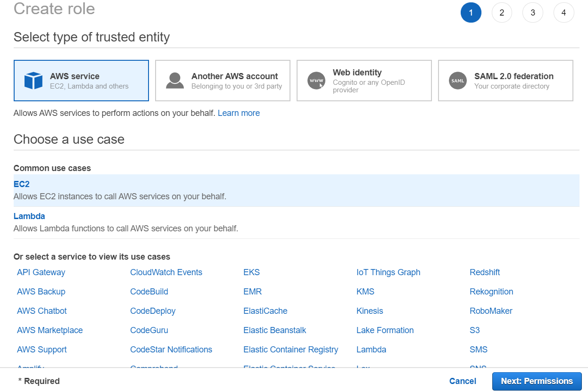588x392 pixels.
Task: Choose AWS Marketplace service
Action: 50,330
